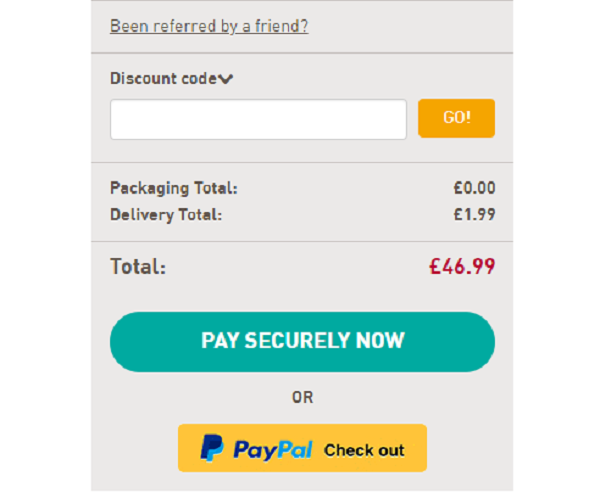The height and width of the screenshot is (493, 600).
Task: Collapse the Discount code section heading
Action: (x=171, y=79)
